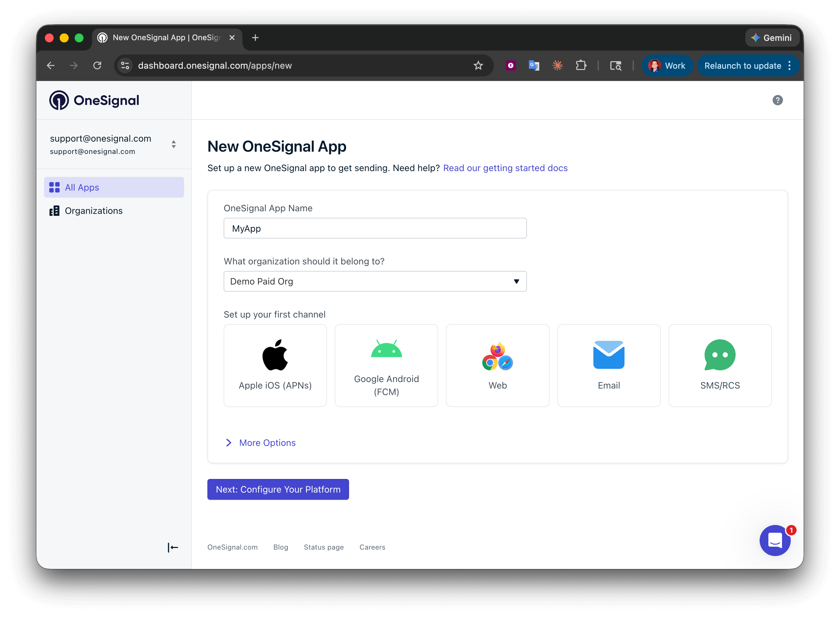Switch to the Organizations section
840x617 pixels.
click(93, 210)
